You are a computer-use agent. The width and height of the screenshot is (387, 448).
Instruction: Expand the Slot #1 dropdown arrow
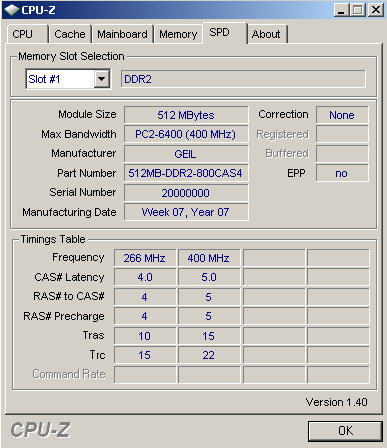click(101, 79)
